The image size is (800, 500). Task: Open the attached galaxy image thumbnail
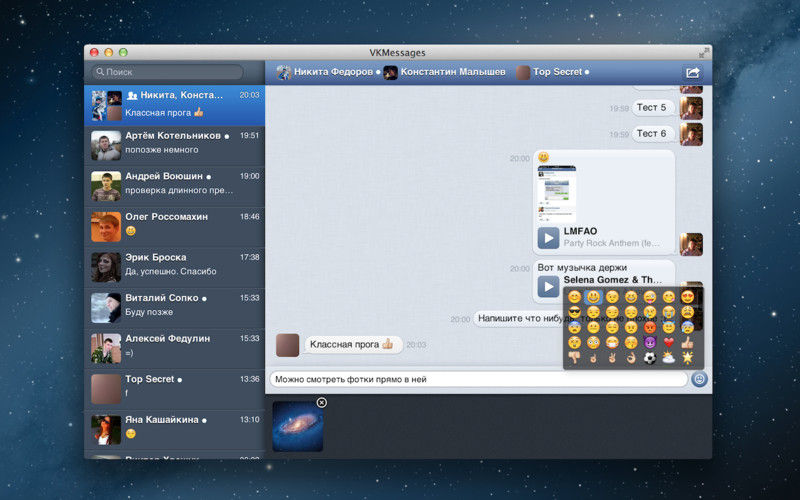[x=297, y=426]
